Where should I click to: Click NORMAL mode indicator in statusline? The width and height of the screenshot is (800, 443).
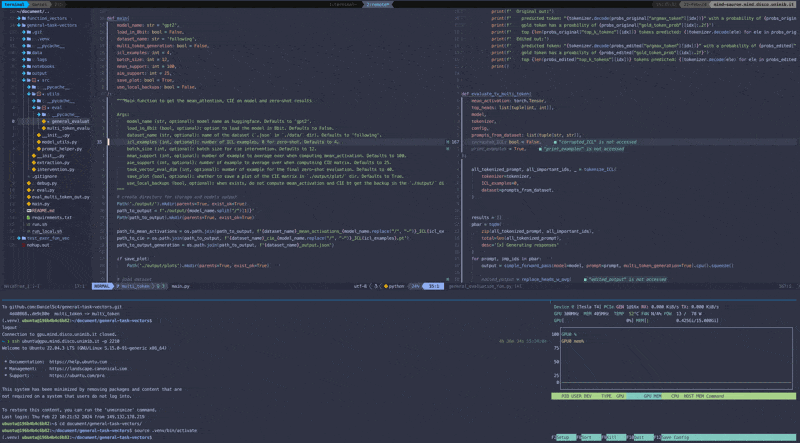102,286
